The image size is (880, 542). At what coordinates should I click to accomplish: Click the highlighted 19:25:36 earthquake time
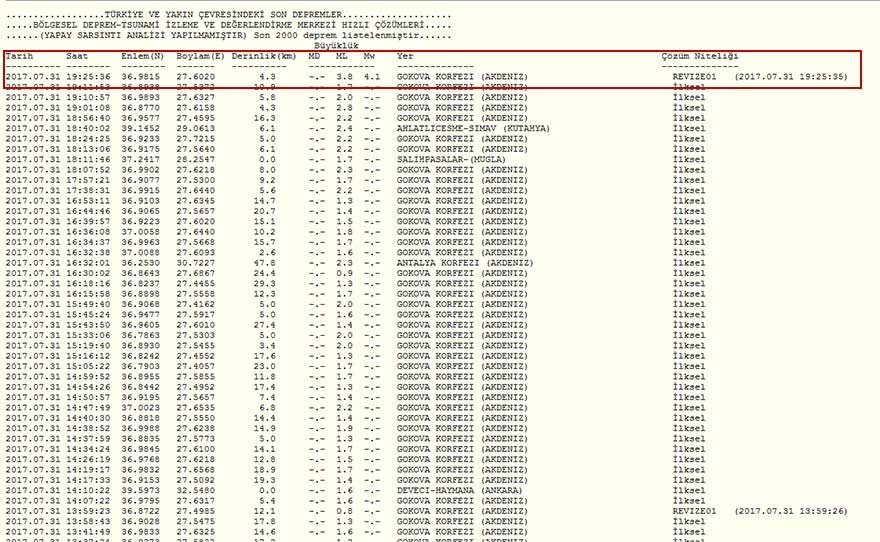pos(87,77)
